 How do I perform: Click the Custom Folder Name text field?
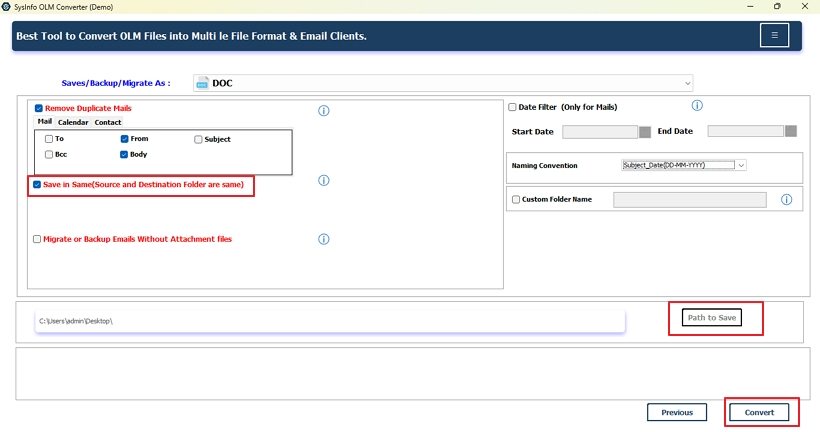690,200
